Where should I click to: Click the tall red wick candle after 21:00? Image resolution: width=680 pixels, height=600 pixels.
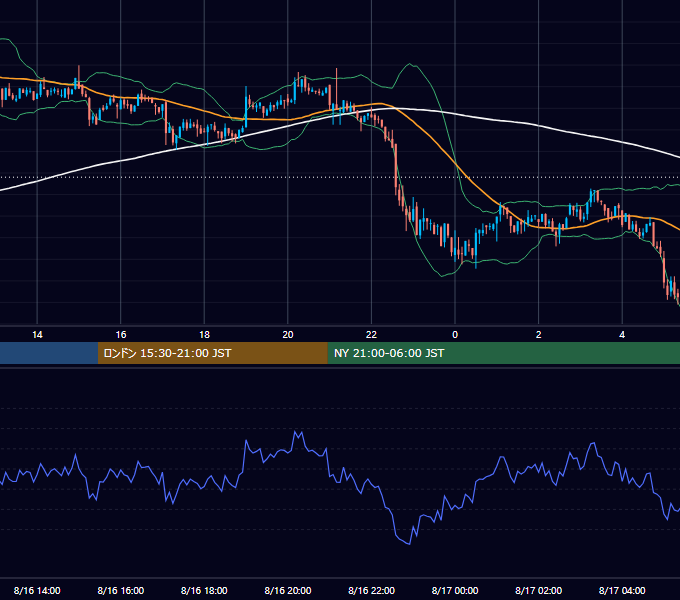pyautogui.click(x=337, y=89)
